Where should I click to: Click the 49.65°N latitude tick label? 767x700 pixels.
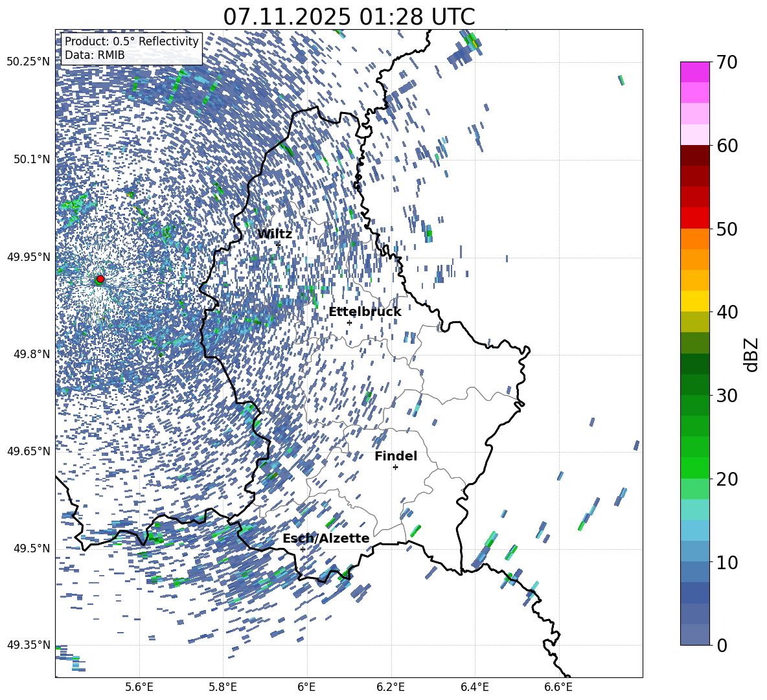click(x=29, y=451)
